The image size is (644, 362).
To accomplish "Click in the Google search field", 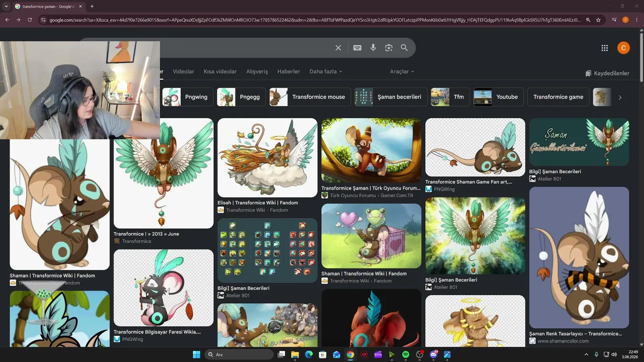I will [247, 48].
